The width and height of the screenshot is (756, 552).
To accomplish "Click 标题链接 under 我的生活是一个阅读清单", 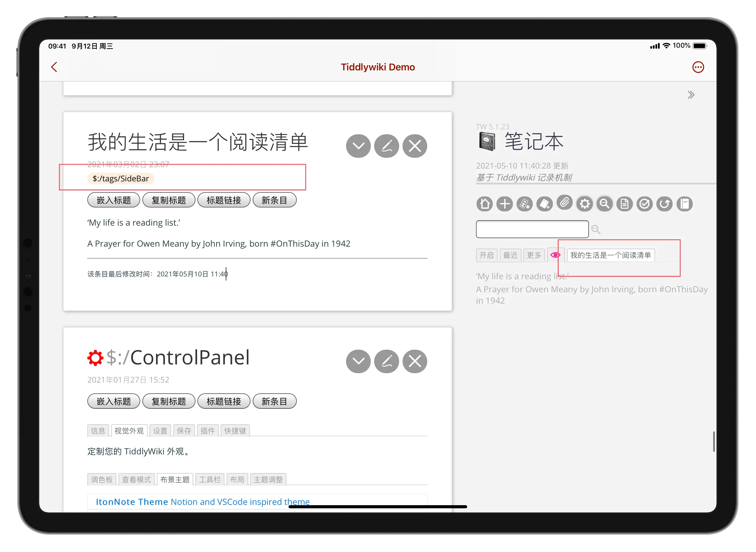I will (x=224, y=200).
